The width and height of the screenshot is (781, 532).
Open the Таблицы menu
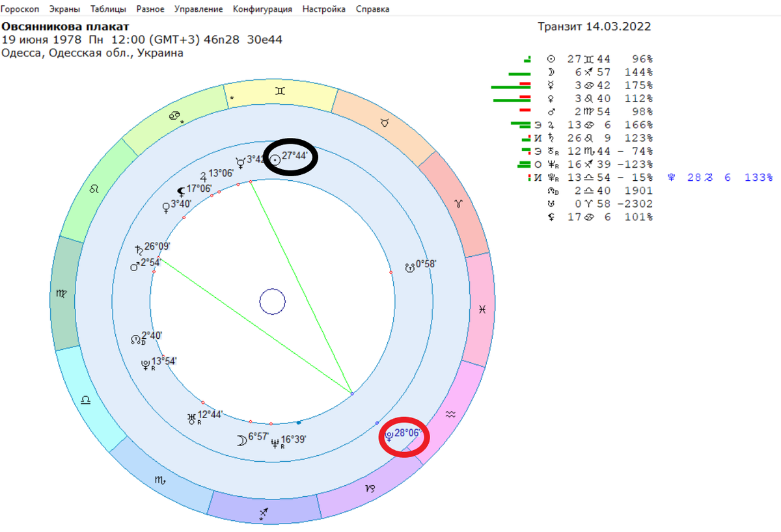coord(109,9)
